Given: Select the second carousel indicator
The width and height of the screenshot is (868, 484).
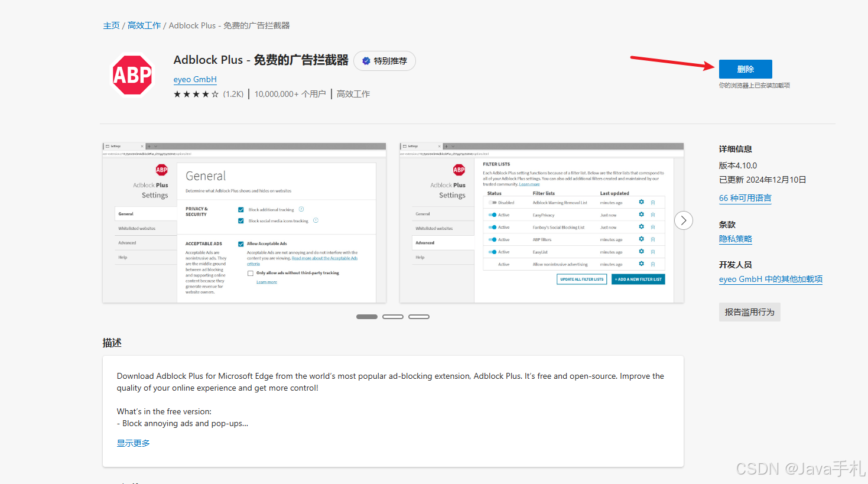Looking at the screenshot, I should (x=393, y=317).
